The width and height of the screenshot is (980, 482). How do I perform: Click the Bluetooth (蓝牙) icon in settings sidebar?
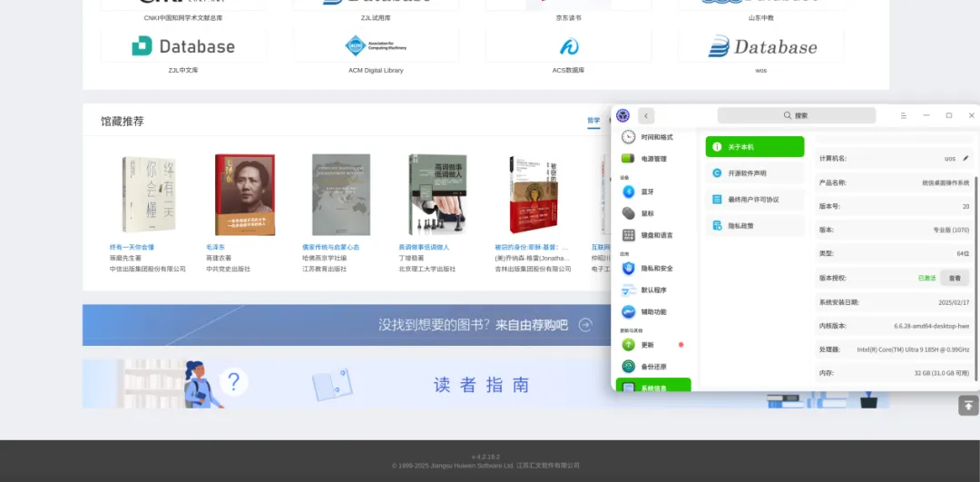628,192
